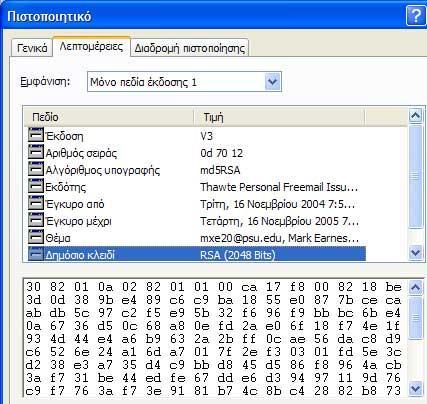
Task: Click the help question mark button
Action: 416,16
